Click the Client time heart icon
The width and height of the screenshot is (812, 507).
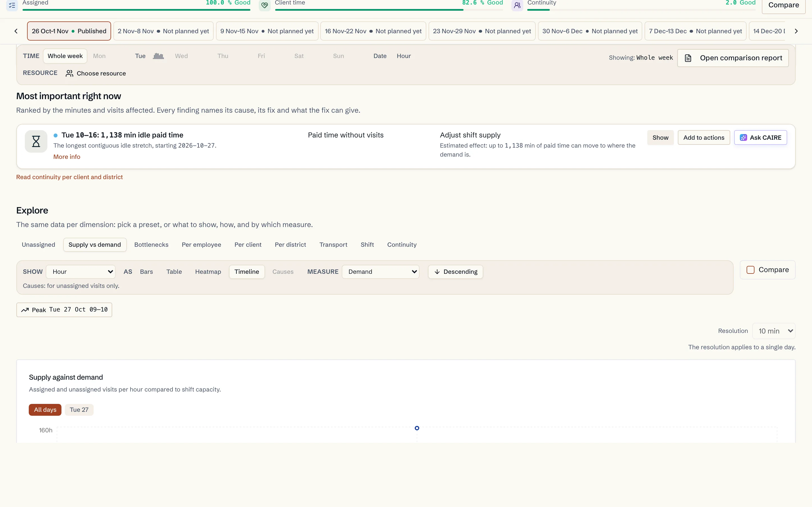[265, 5]
